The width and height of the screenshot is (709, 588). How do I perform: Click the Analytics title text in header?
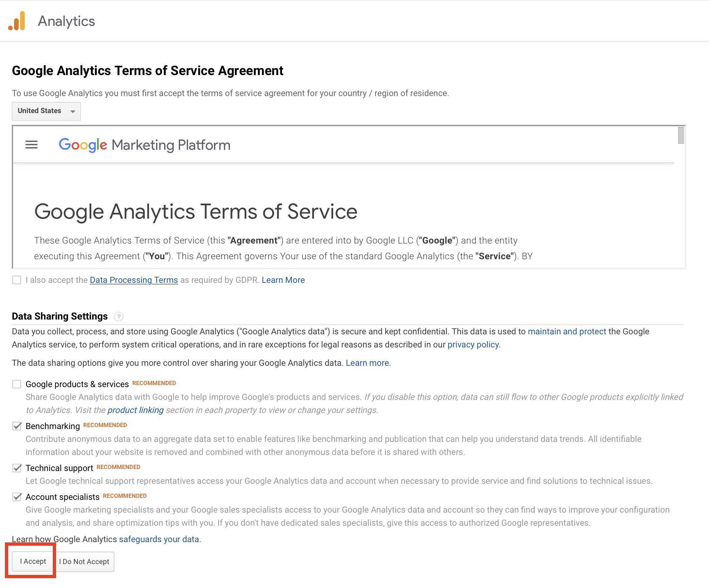(x=66, y=21)
